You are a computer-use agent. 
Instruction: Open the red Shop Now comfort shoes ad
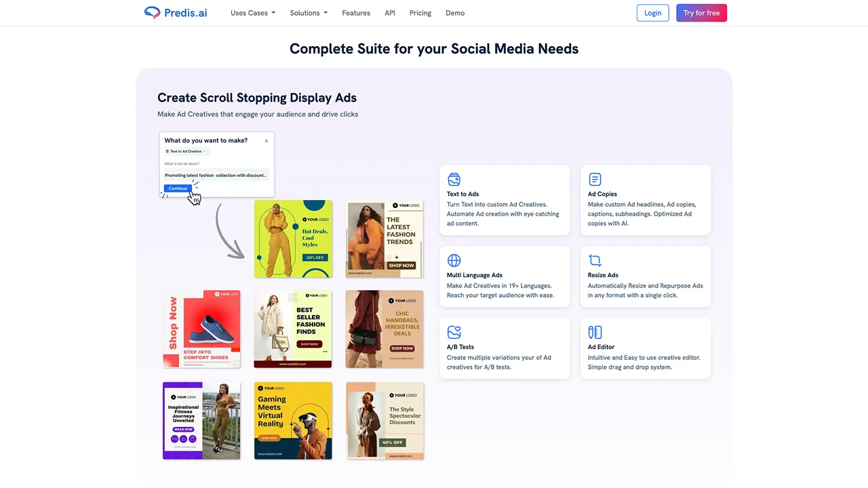201,329
